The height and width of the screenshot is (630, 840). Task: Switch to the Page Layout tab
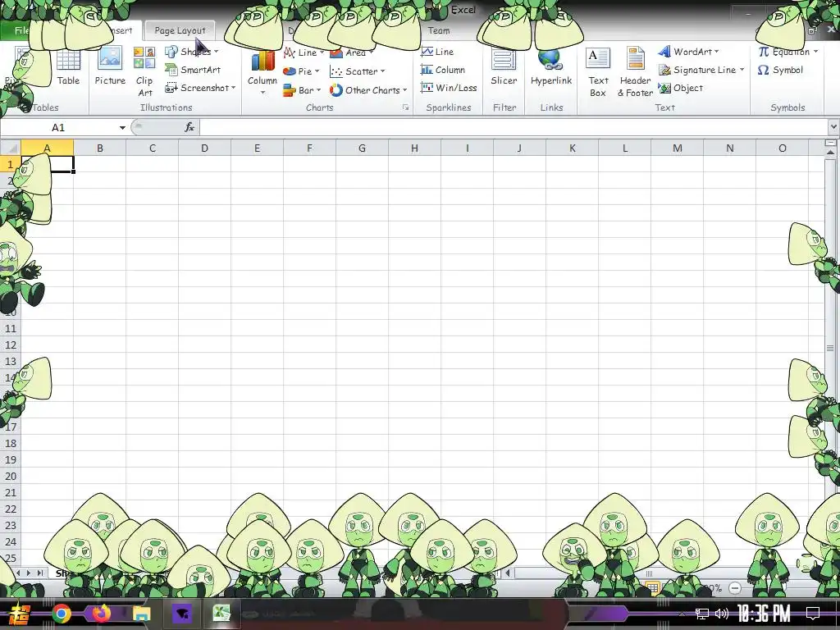point(180,30)
